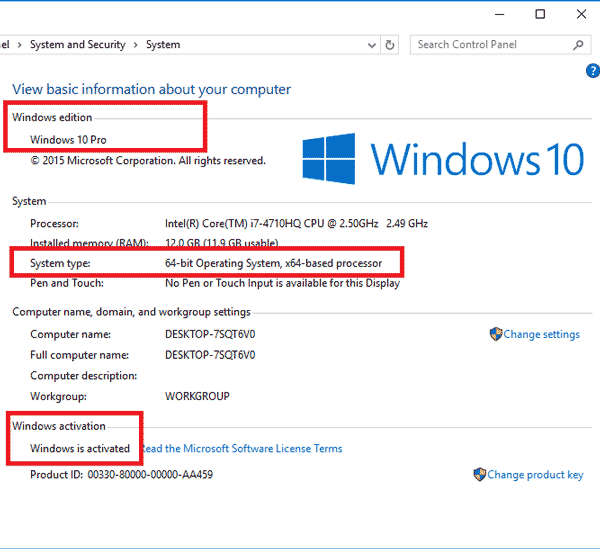Click in the Search Control Panel field
600x549 pixels.
(490, 45)
